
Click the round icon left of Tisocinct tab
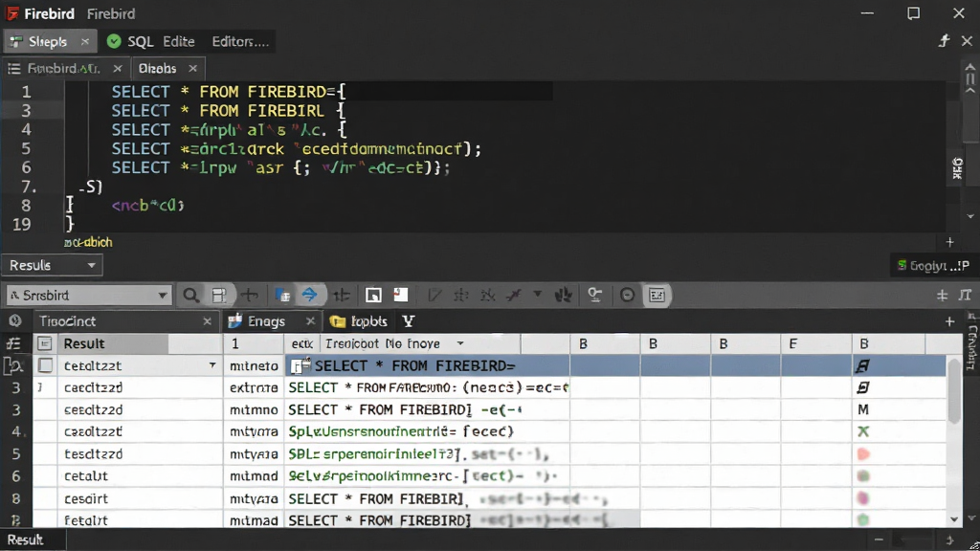15,321
